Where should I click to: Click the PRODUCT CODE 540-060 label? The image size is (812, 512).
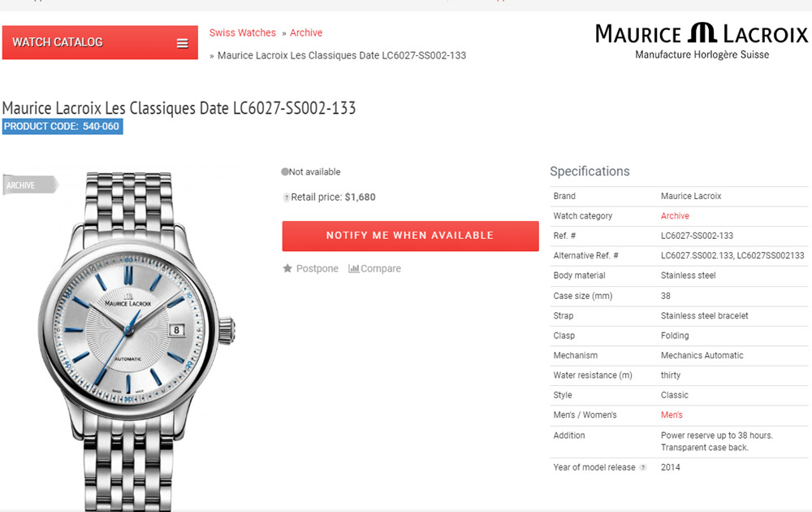(63, 127)
